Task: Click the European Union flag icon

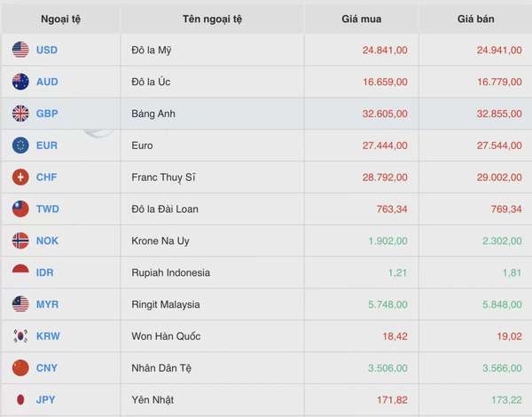Action: tap(20, 146)
